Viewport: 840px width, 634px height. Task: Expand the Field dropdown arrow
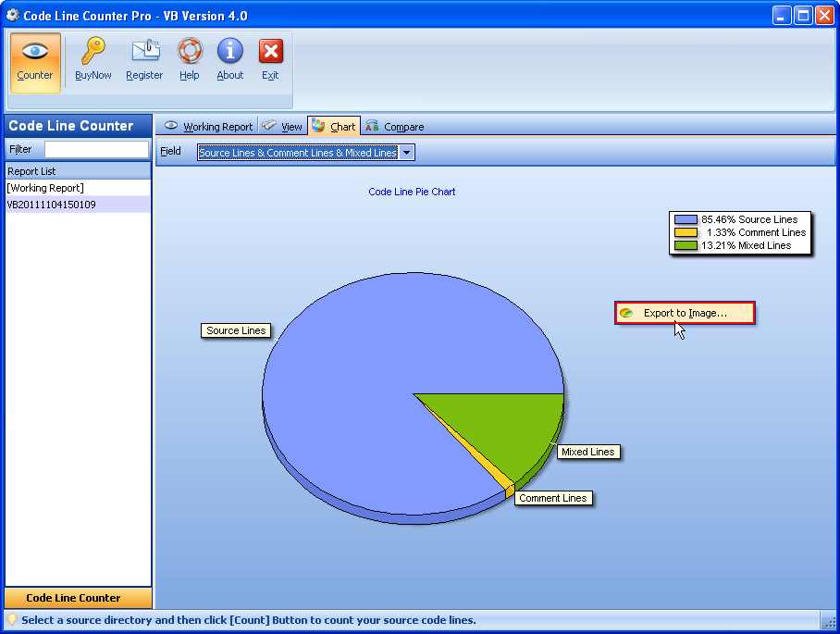[407, 152]
